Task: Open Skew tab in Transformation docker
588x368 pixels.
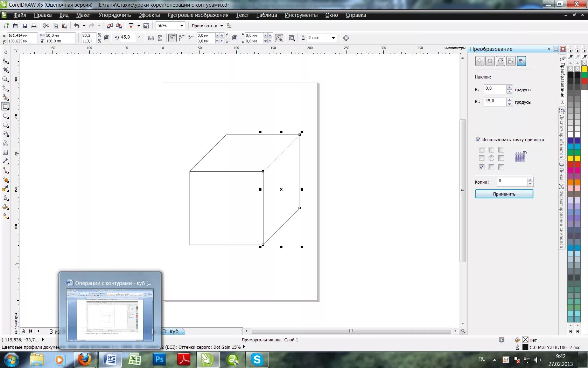Action: click(521, 61)
